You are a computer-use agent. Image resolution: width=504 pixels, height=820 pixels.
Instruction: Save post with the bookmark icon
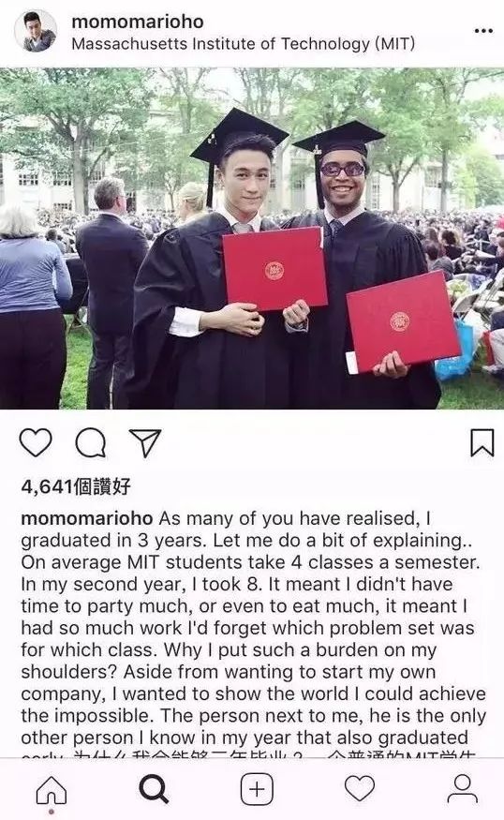[x=482, y=443]
